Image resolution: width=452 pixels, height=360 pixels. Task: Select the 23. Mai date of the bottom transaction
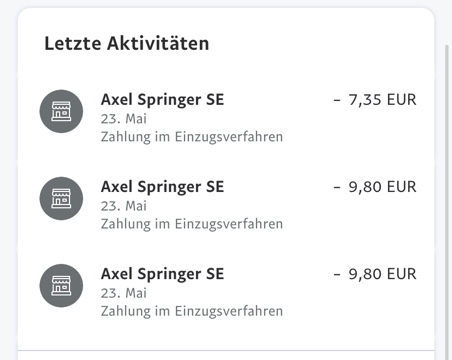124,293
